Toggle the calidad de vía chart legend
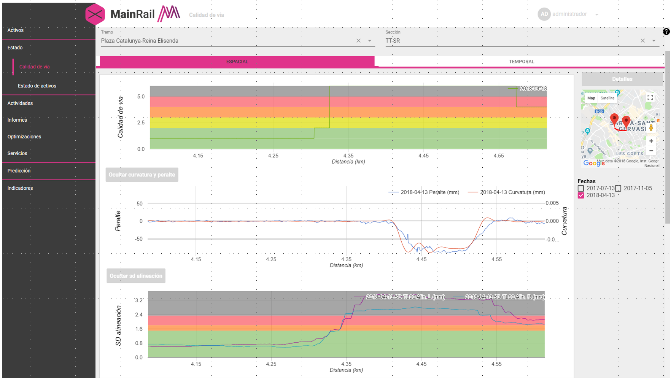This screenshot has width=671, height=378. pyautogui.click(x=527, y=89)
